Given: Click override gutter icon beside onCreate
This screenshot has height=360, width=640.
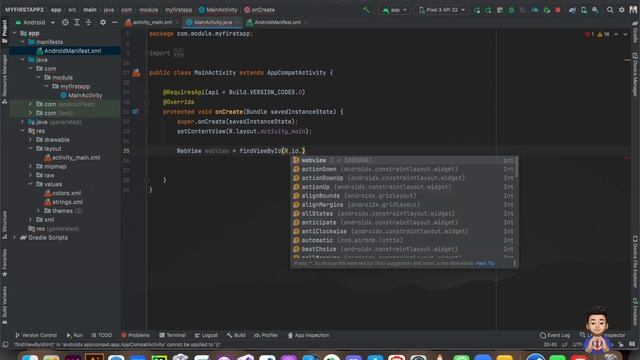Looking at the screenshot, I should [135, 111].
